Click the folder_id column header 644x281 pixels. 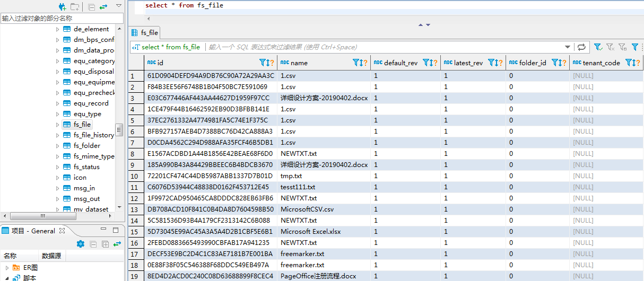click(537, 63)
